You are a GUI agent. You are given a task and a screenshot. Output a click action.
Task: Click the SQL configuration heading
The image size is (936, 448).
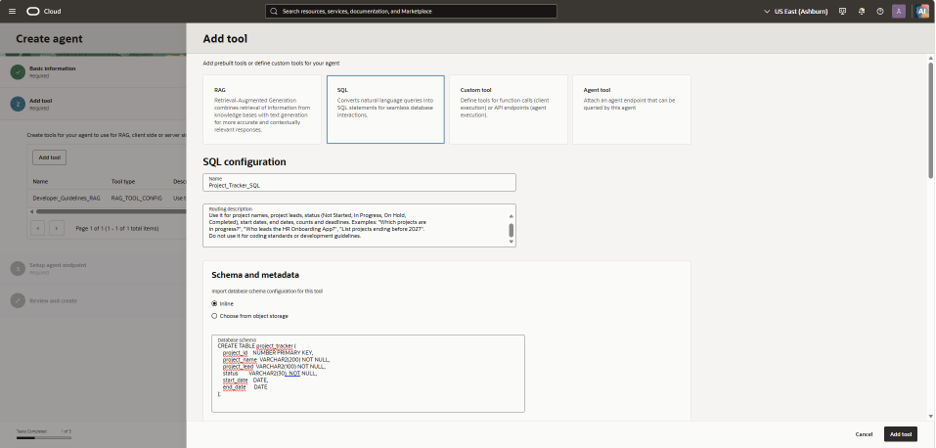point(244,162)
